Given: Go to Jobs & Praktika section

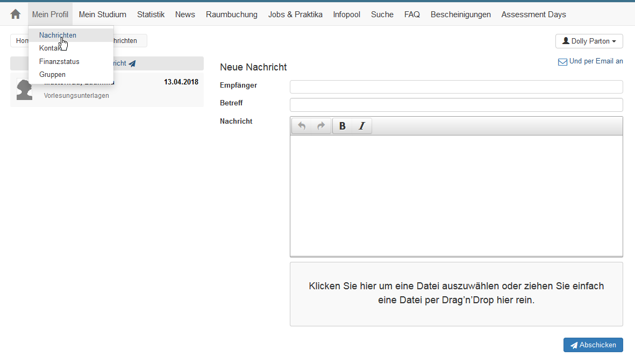Looking at the screenshot, I should pyautogui.click(x=295, y=15).
